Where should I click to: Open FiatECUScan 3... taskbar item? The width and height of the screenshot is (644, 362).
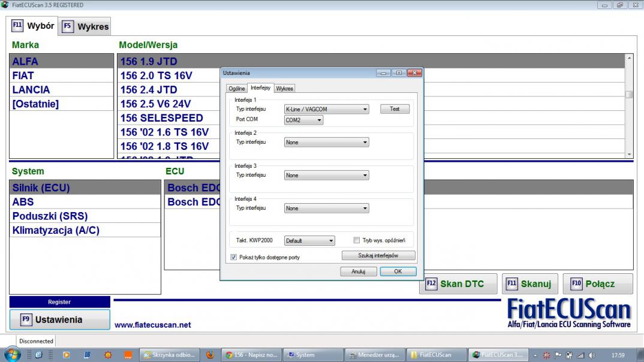tap(498, 355)
